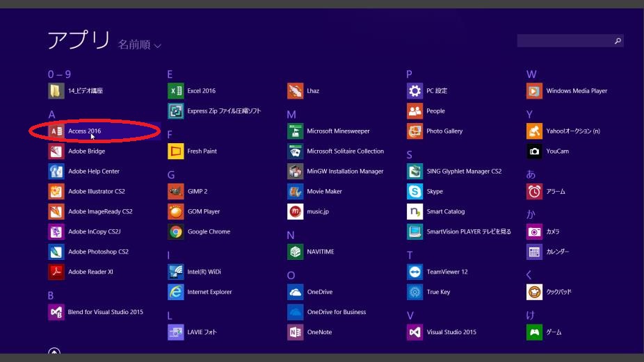This screenshot has width=644, height=362.
Task: Open Blend for Visual Studio 2015 icon
Action: click(x=56, y=312)
